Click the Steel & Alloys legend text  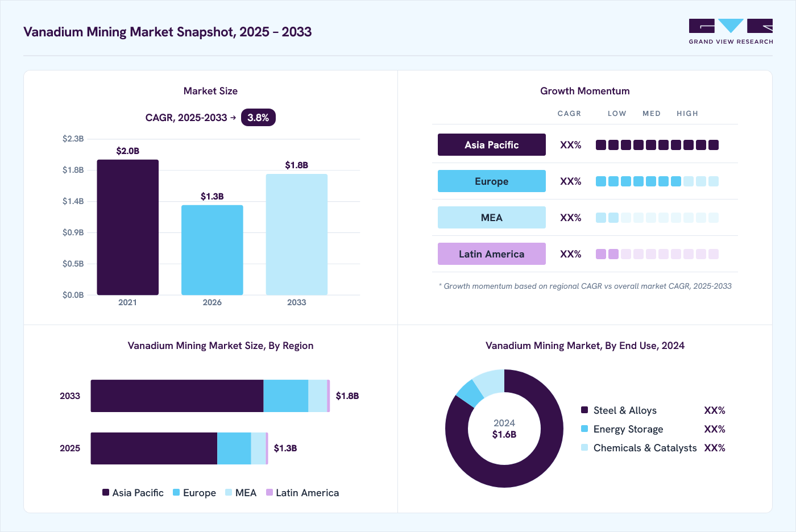pyautogui.click(x=625, y=410)
